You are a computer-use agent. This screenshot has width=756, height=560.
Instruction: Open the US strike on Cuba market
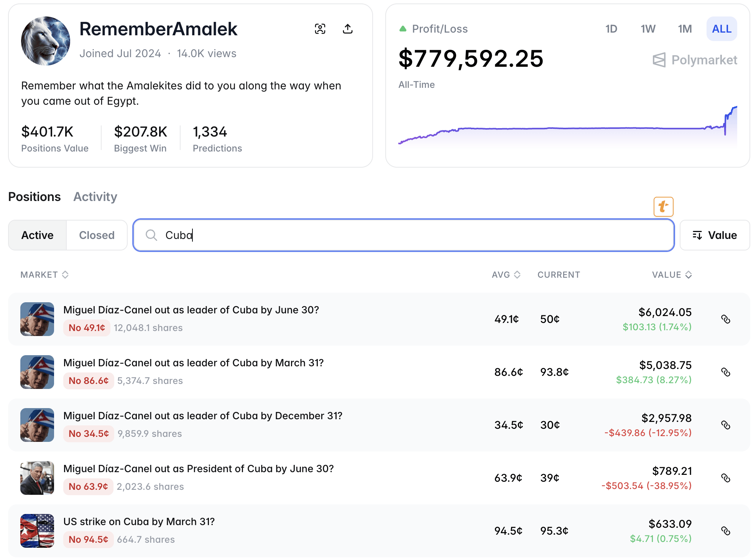pos(139,522)
